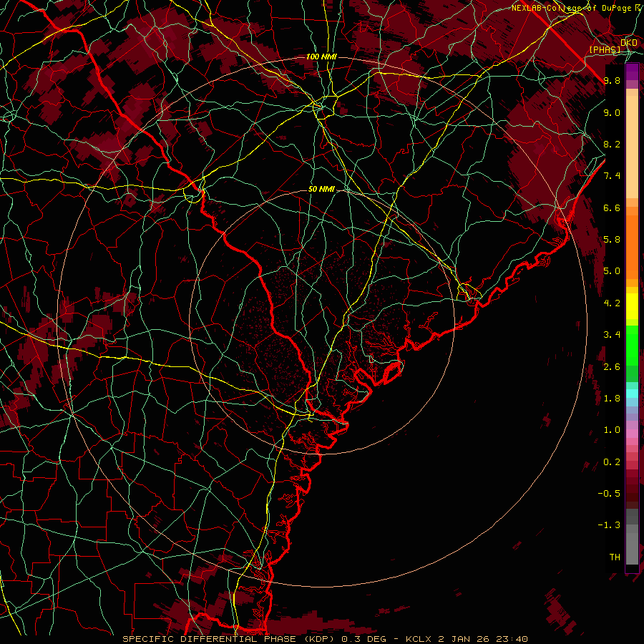Click the 4.2 value on the color scale
This screenshot has width=644, height=644.
click(x=612, y=303)
